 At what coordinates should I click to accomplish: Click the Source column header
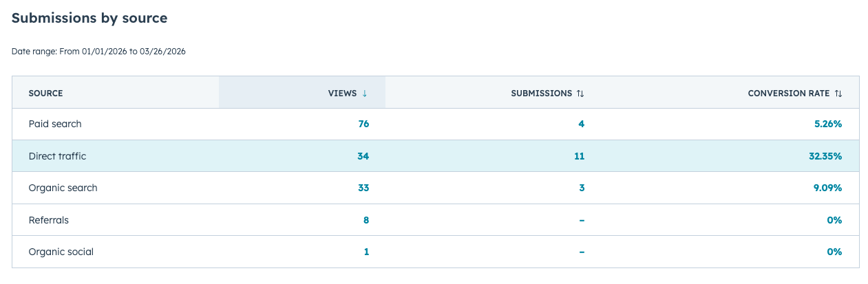(x=46, y=93)
